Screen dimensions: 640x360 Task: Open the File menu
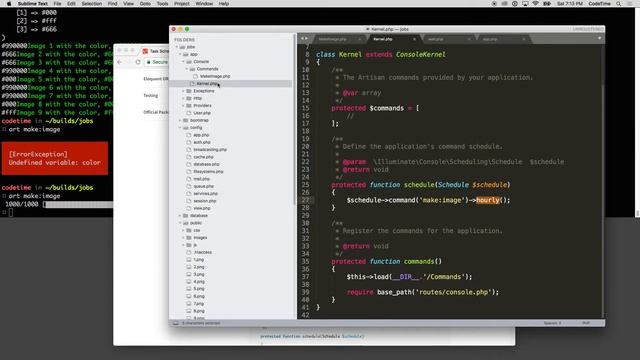point(57,4)
